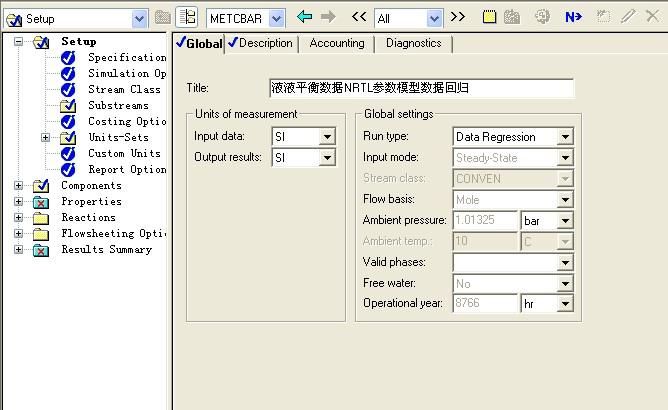Click the Operational year value field
This screenshot has width=668, height=410.
485,303
